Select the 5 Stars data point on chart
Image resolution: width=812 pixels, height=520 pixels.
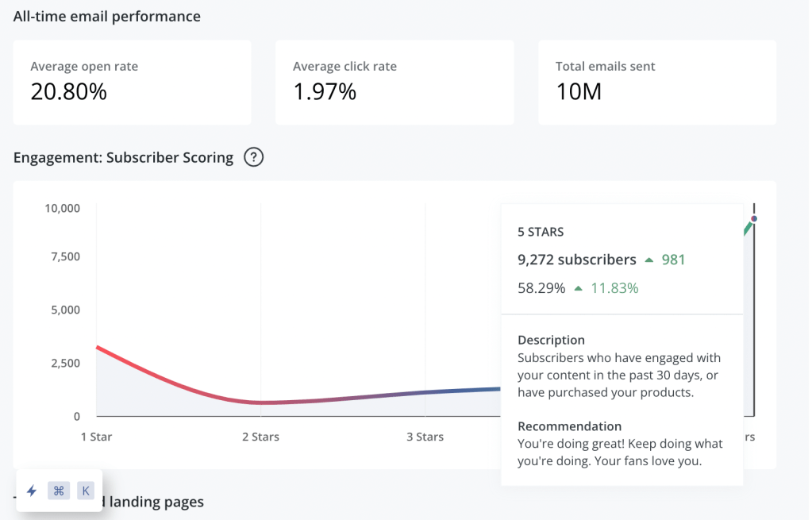pyautogui.click(x=754, y=218)
